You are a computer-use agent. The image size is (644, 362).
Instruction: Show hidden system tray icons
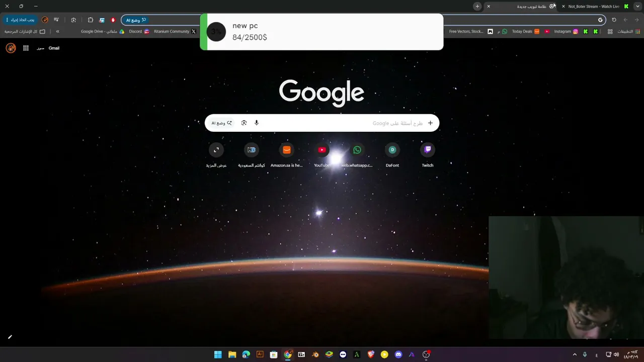point(575,354)
